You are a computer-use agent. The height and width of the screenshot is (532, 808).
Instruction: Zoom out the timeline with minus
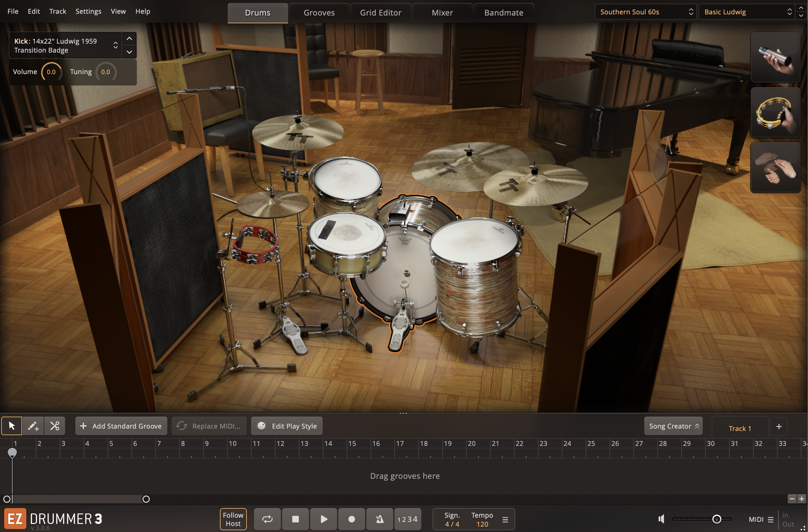tap(792, 499)
